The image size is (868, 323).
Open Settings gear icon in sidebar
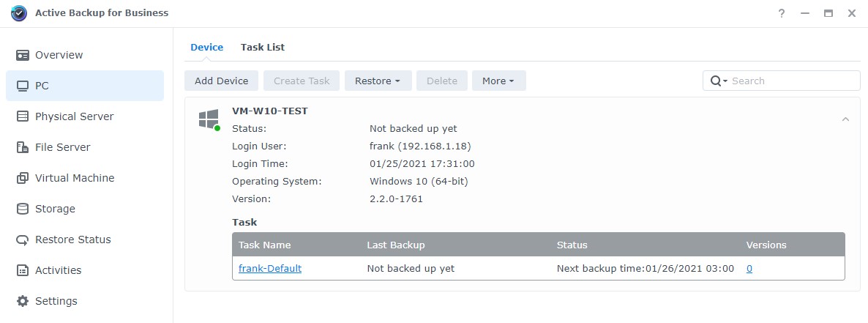click(x=23, y=301)
